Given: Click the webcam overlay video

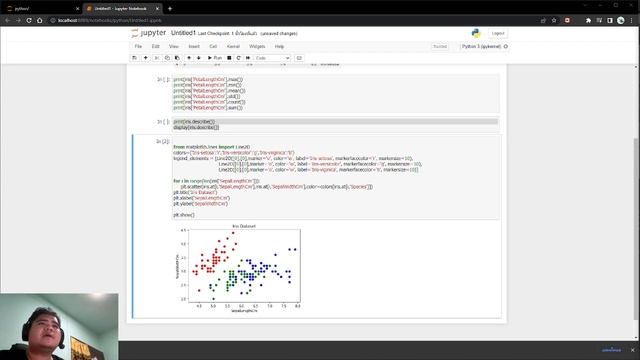Looking at the screenshot, I should 59,327.
